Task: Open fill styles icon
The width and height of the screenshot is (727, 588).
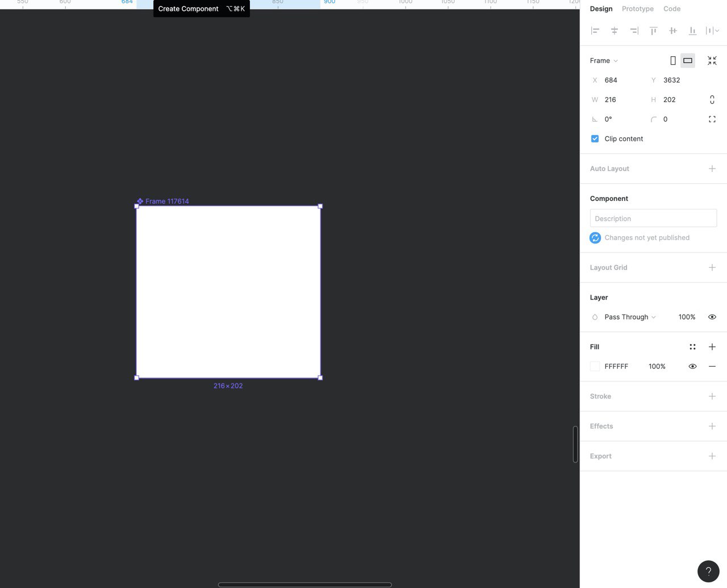Action: (692, 347)
